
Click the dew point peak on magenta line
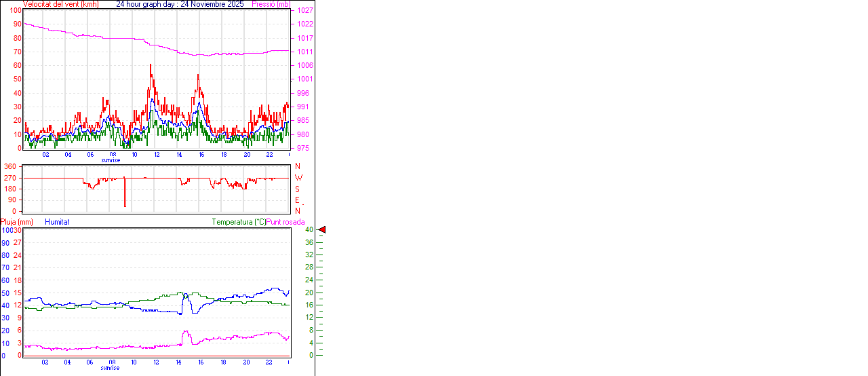[x=186, y=332]
